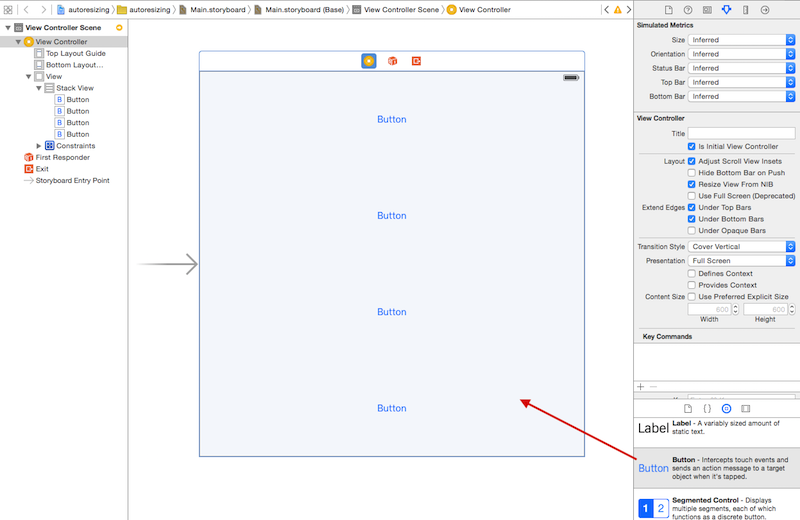Viewport: 800px width, 520px height.
Task: Open the Size inspector tab
Action: tap(745, 10)
